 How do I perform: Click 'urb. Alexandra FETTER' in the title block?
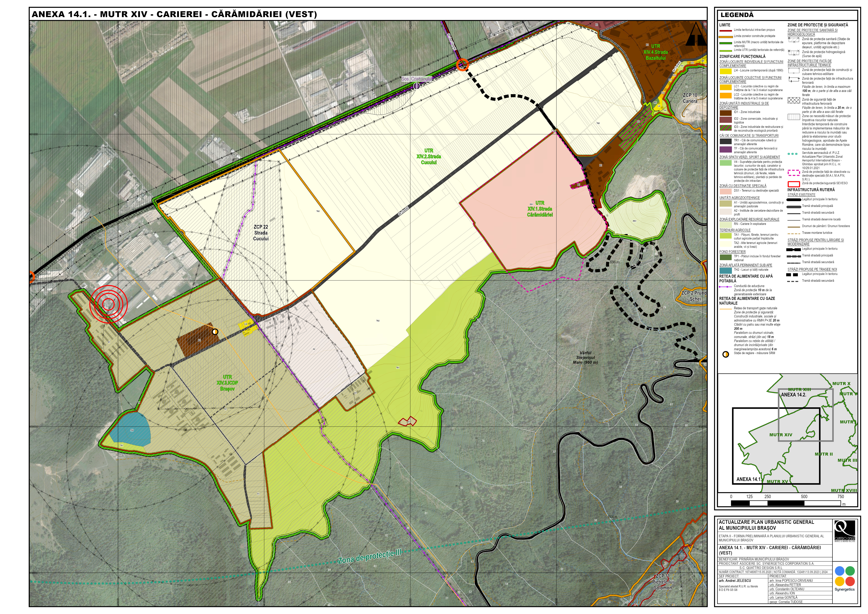[x=785, y=585]
